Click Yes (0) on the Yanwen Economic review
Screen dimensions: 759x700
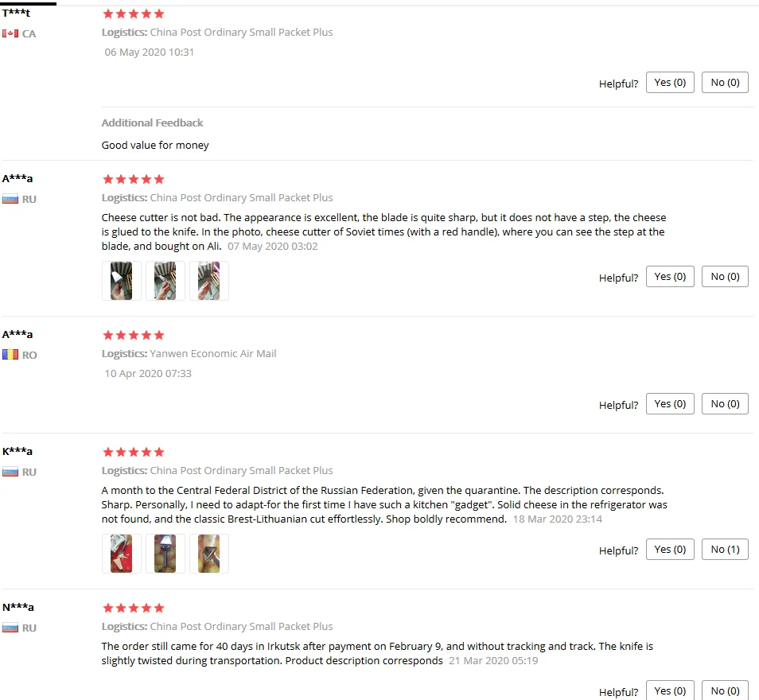pyautogui.click(x=670, y=404)
